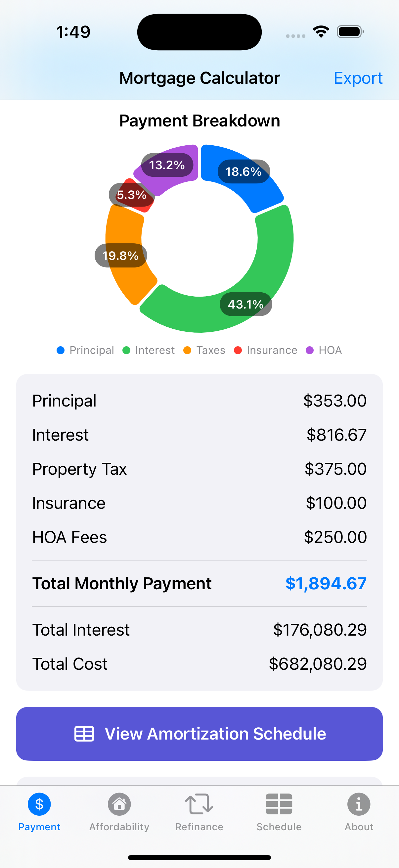This screenshot has width=399, height=868.
Task: Select the orange Taxes legend dot
Action: [x=187, y=350]
